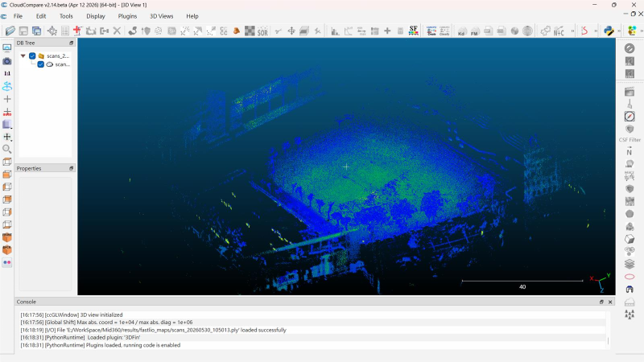Open the Display menu
Viewport: 644px width, 362px height.
point(96,16)
